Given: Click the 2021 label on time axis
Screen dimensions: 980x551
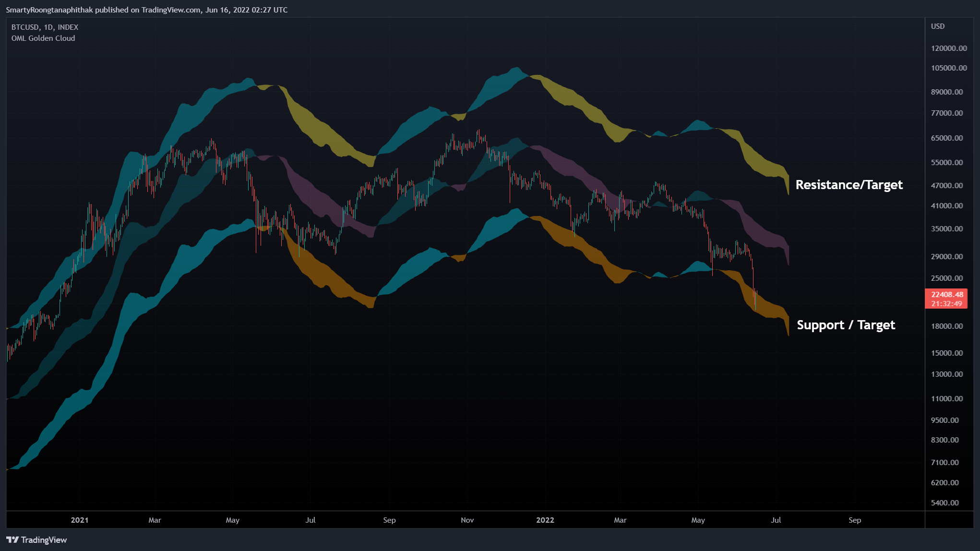Looking at the screenshot, I should 80,520.
